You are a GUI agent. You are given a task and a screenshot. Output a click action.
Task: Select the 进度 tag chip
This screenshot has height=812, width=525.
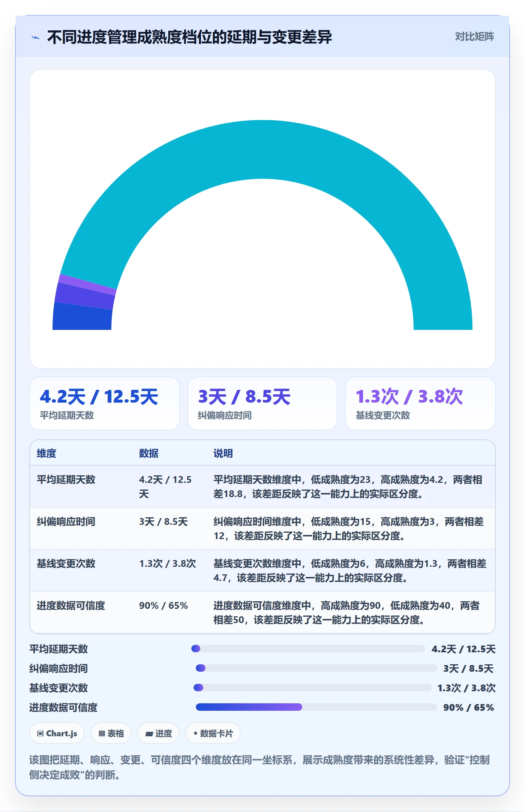point(158,733)
